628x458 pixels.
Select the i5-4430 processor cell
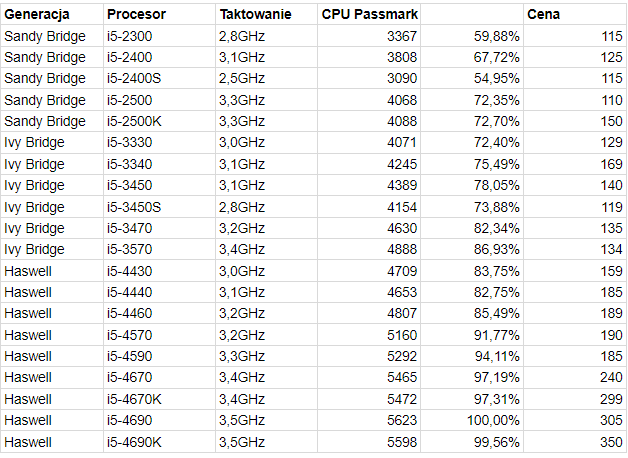(x=159, y=271)
